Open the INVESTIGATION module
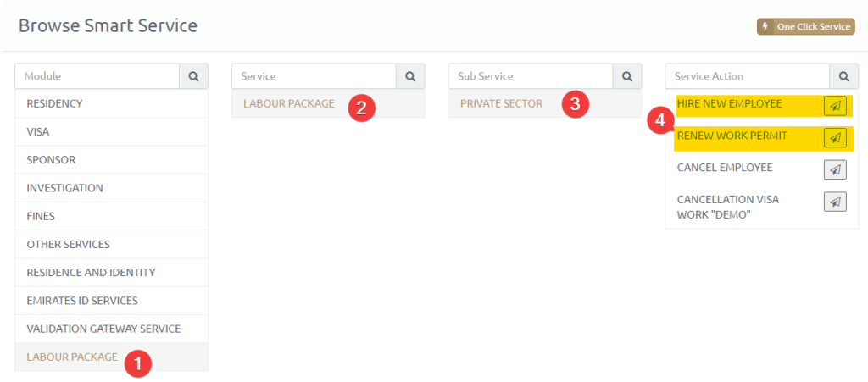Screen dimensions: 868x382 64,188
